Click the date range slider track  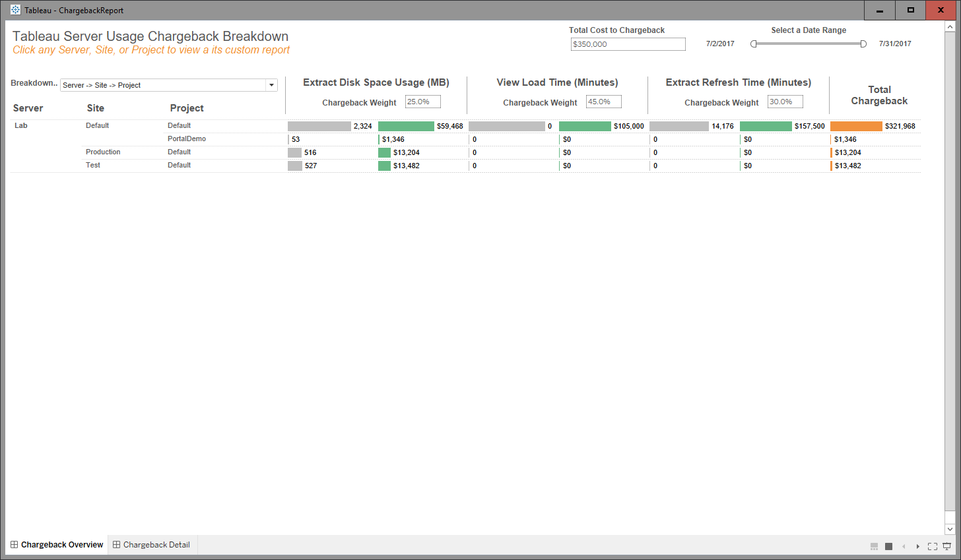tap(809, 44)
